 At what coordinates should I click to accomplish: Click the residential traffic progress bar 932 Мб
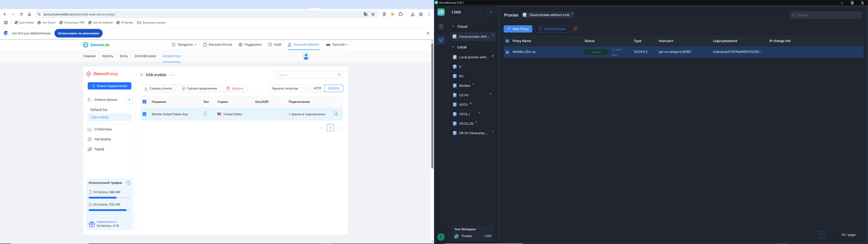[109, 210]
